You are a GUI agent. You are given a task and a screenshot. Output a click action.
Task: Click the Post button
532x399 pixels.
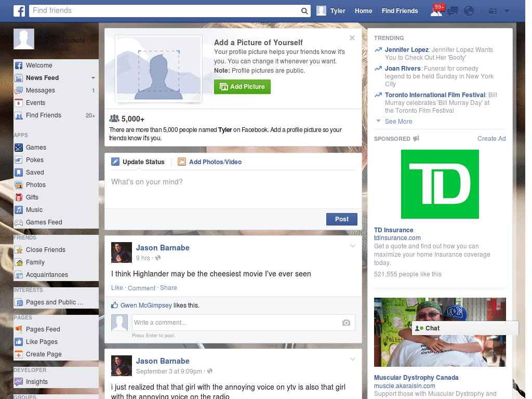click(x=342, y=219)
